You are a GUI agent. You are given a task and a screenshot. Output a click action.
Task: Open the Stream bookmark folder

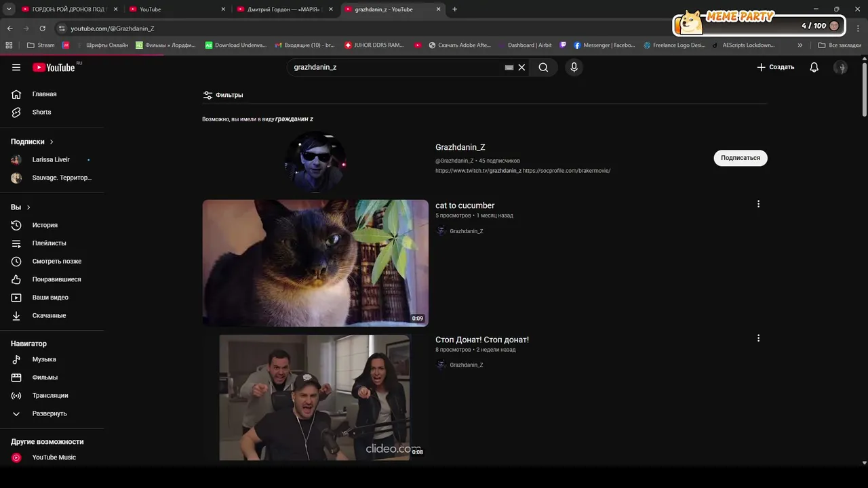(41, 45)
